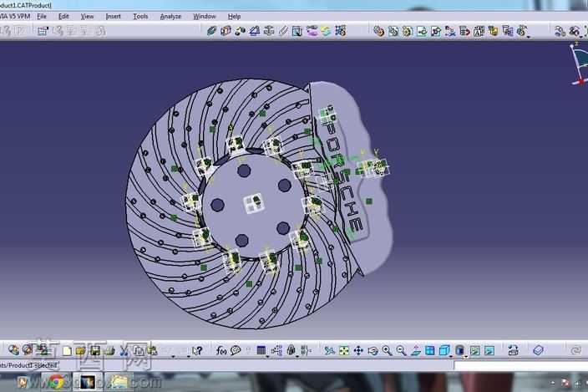588x392 pixels.
Task: Select the Coincidence Constraint tool
Action: (x=211, y=31)
